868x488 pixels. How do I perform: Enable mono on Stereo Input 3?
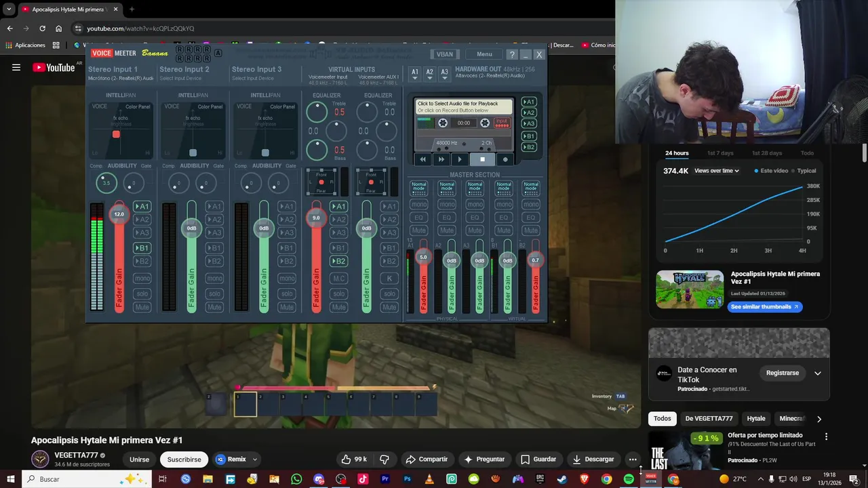pyautogui.click(x=287, y=279)
